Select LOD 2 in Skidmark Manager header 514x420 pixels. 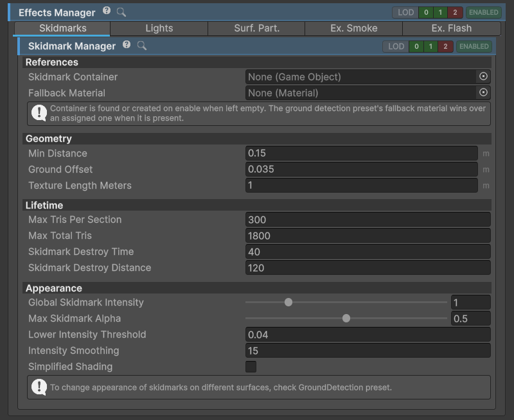[445, 46]
